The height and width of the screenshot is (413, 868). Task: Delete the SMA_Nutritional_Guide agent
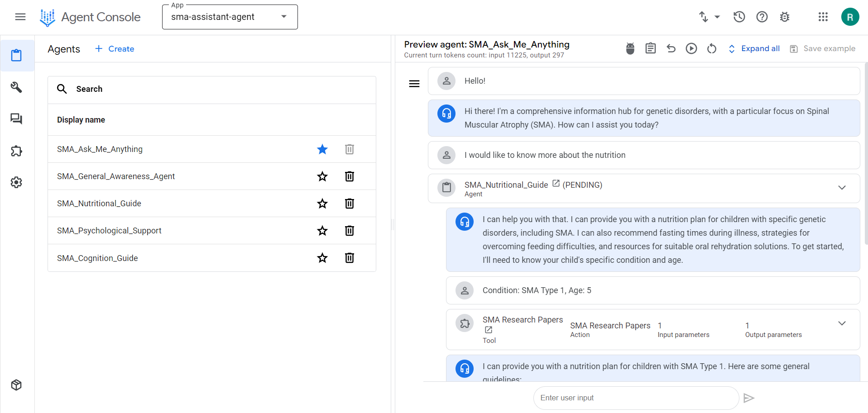(x=350, y=204)
